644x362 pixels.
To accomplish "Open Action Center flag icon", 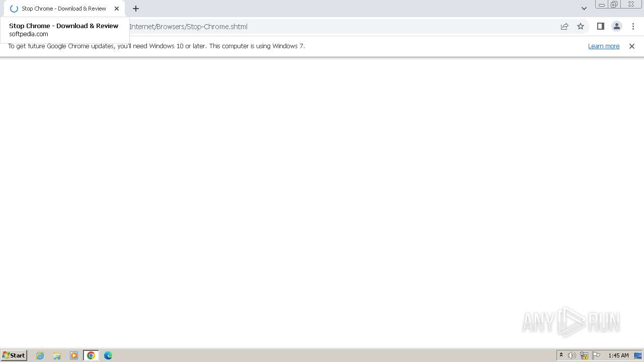I will (596, 355).
